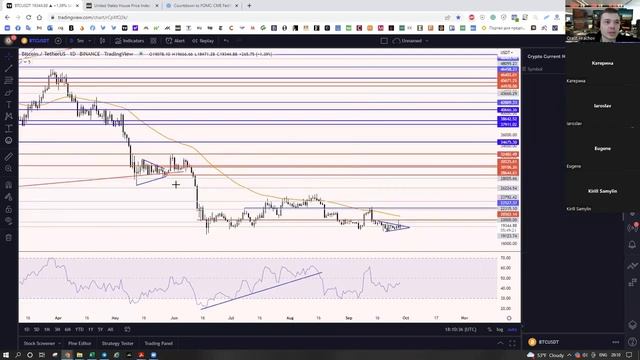The height and width of the screenshot is (360, 640).
Task: Toggle auto scale mode
Action: point(512,329)
